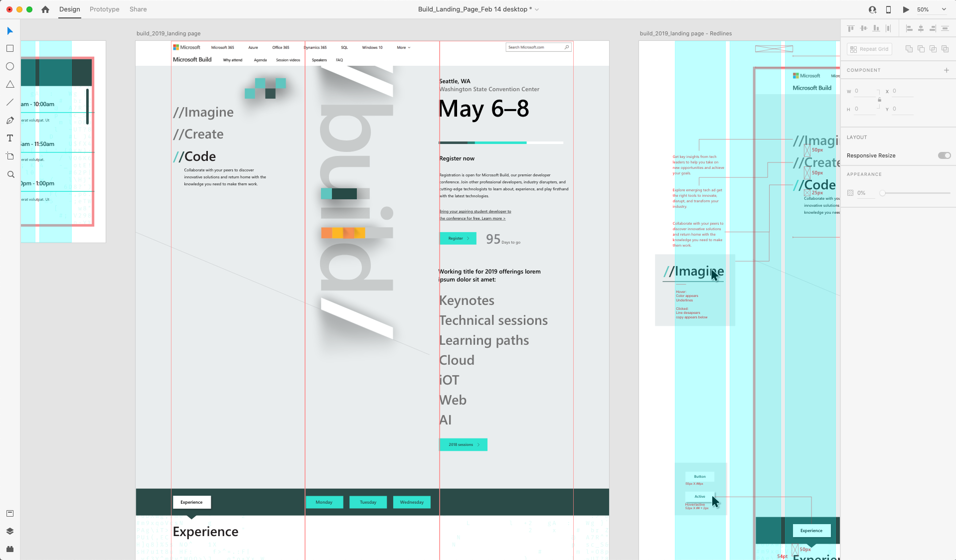
Task: Click the boolean Exclude Overlap icon
Action: 945,49
